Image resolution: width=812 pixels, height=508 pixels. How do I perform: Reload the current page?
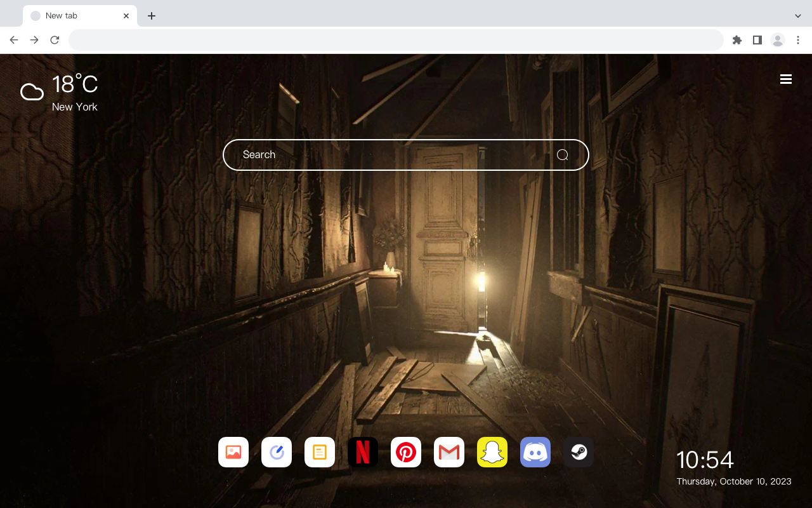click(x=55, y=40)
